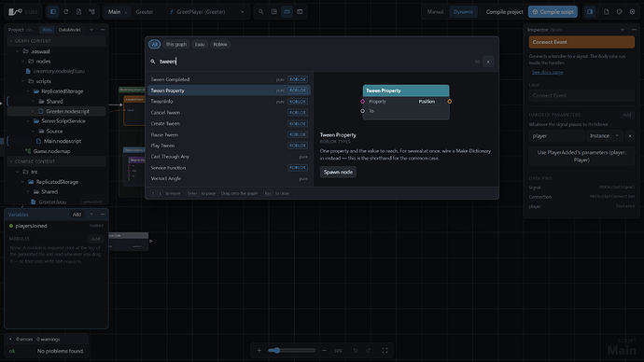Open Greeter.nodescript in the file tree
The width and height of the screenshot is (644, 362).
click(57, 111)
